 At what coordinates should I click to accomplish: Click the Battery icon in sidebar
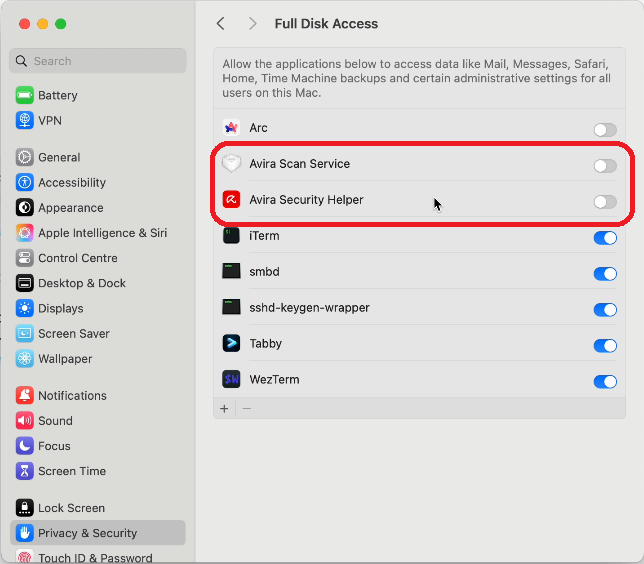pyautogui.click(x=25, y=95)
